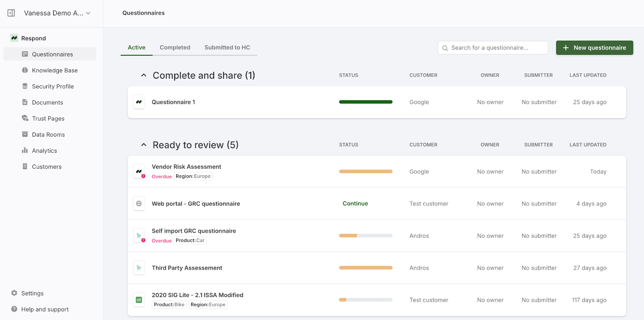Click the Product:Bike tag

point(169,305)
